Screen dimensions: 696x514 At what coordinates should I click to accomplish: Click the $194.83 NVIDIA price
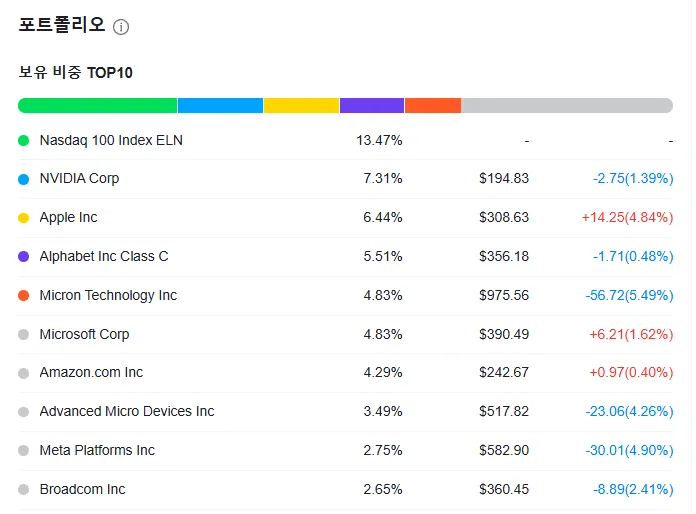click(504, 178)
